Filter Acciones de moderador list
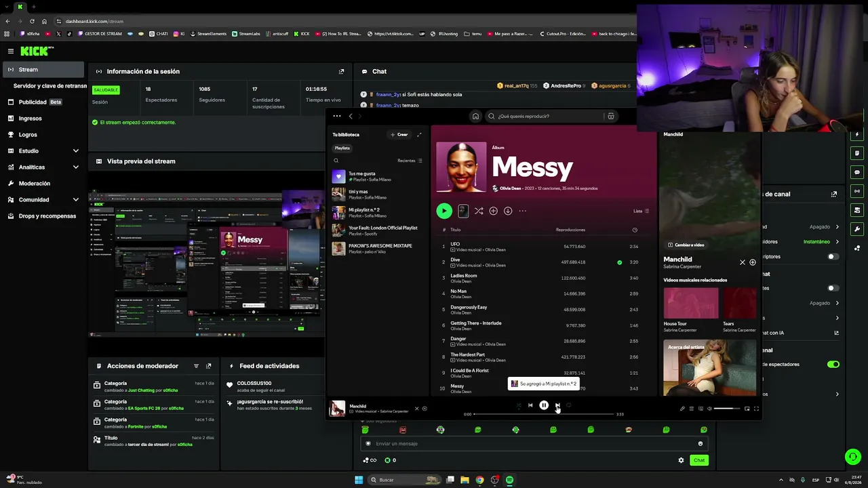 click(x=196, y=366)
